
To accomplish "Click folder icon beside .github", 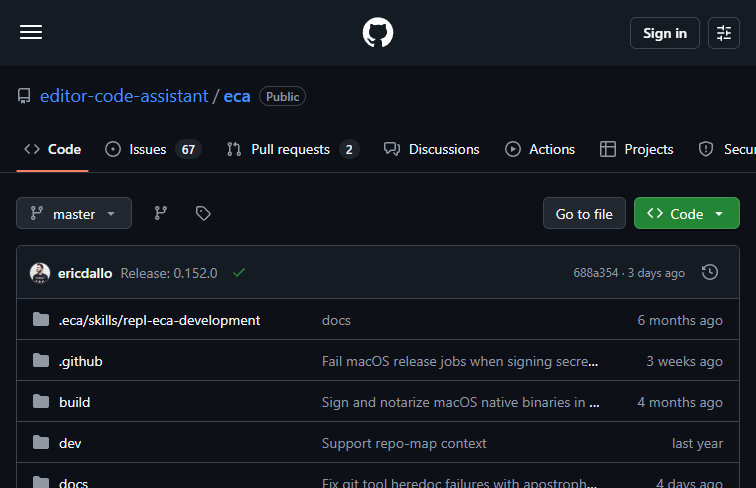I will pyautogui.click(x=41, y=360).
